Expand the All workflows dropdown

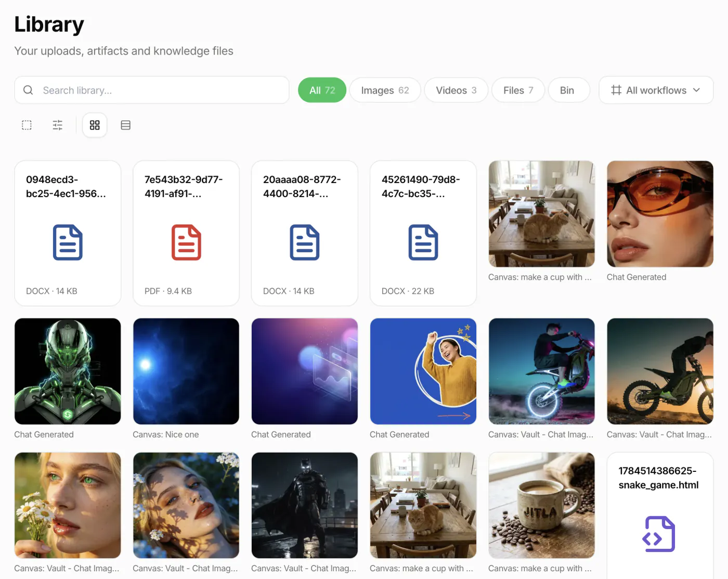656,90
